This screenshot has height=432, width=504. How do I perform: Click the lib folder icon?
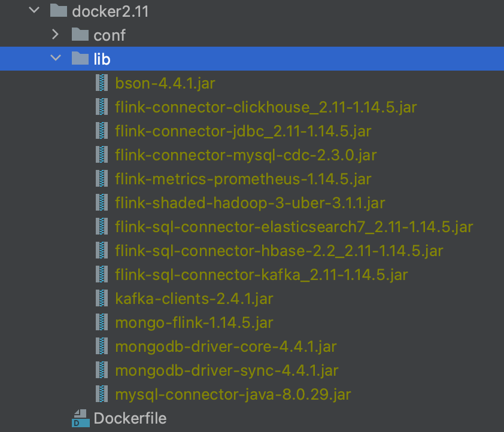coord(80,58)
